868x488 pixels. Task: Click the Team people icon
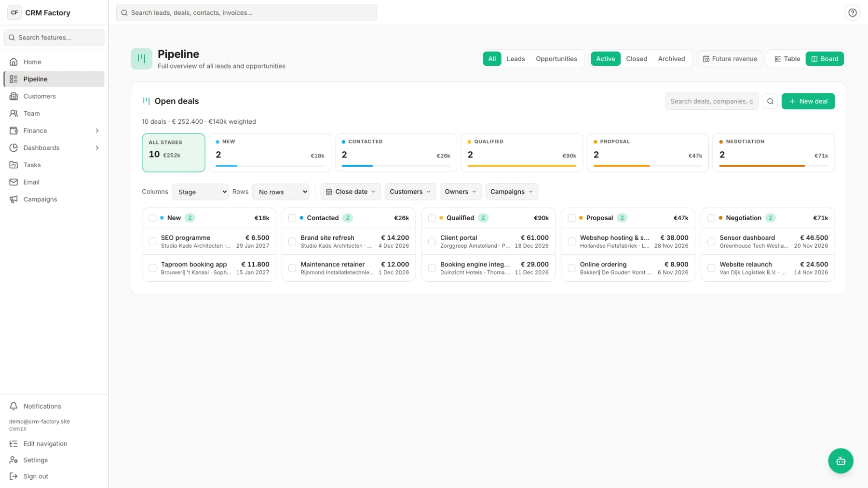coord(14,113)
